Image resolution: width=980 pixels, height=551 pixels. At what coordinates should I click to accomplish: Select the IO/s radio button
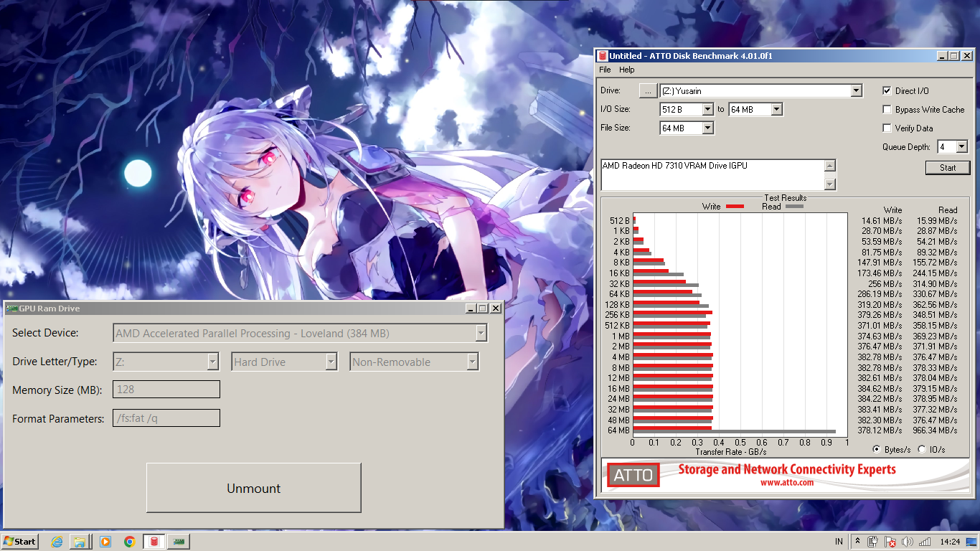(921, 450)
